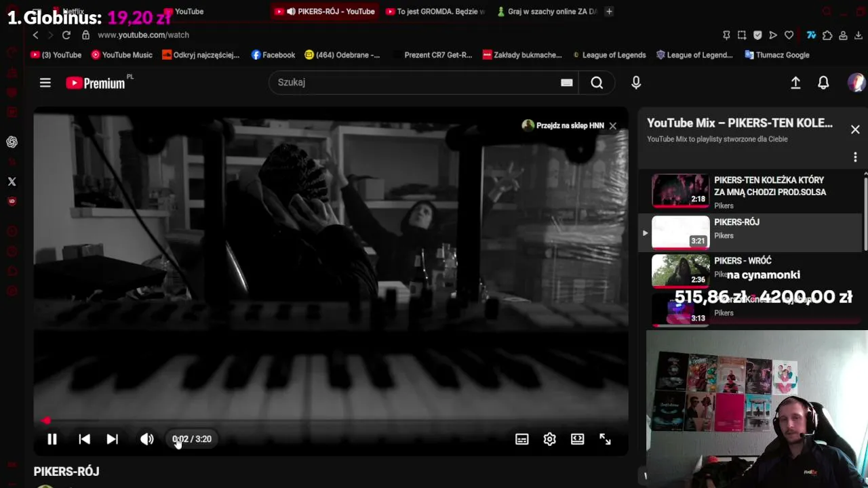Go back in browser history
Viewport: 868px width, 488px height.
coord(36,35)
